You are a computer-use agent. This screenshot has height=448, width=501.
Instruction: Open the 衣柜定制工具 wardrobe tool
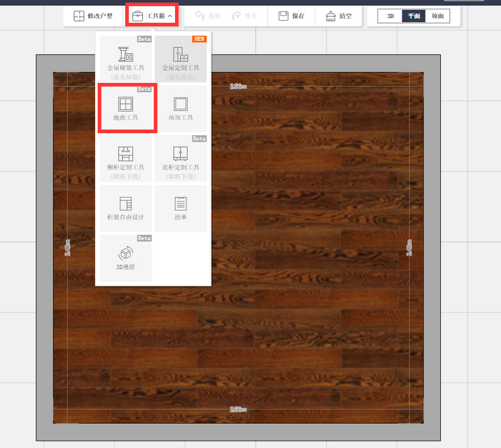coord(181,159)
